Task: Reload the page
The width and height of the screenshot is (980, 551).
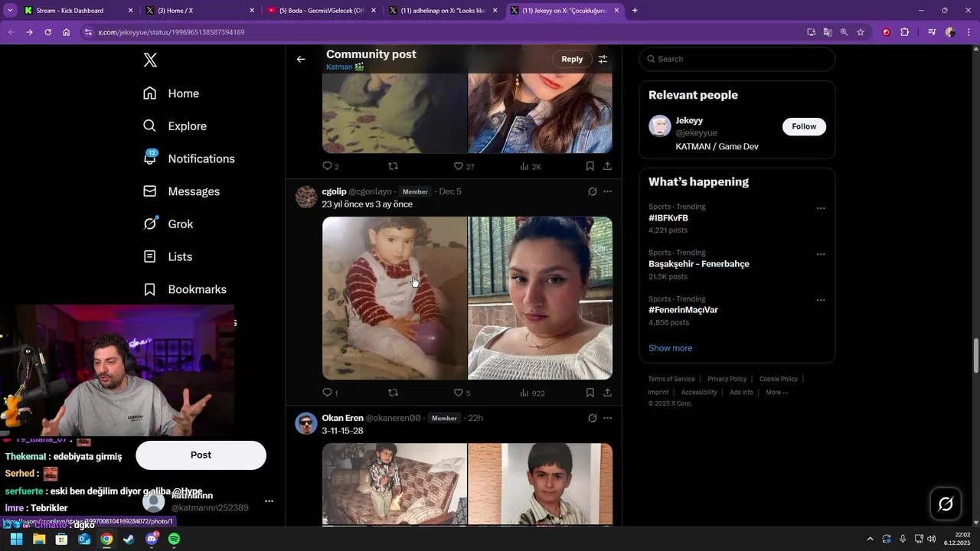Action: [x=47, y=32]
